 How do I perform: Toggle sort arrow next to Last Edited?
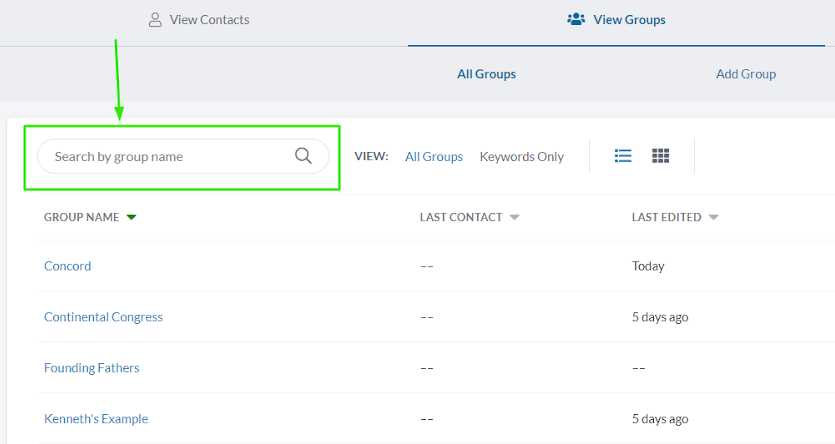pyautogui.click(x=714, y=218)
